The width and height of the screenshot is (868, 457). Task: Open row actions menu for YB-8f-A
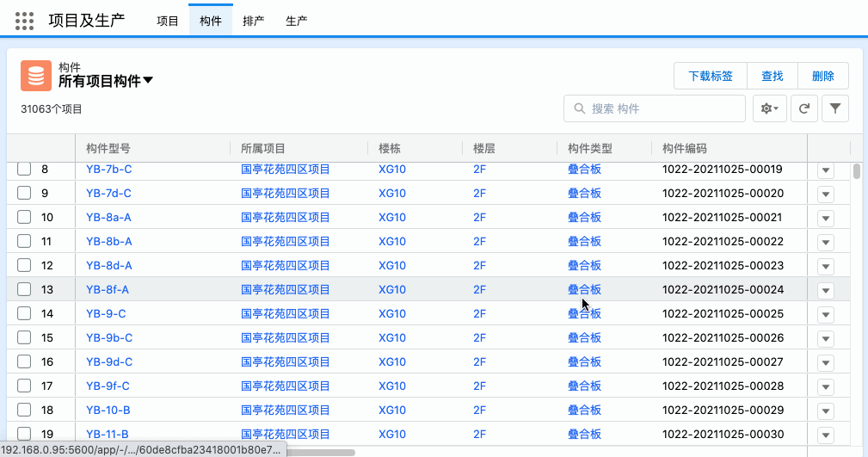point(825,290)
